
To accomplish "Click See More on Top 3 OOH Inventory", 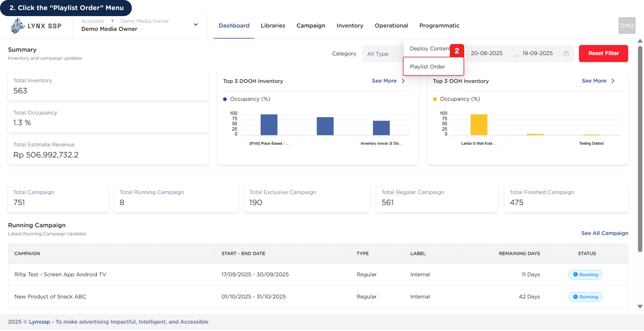I will pyautogui.click(x=594, y=81).
